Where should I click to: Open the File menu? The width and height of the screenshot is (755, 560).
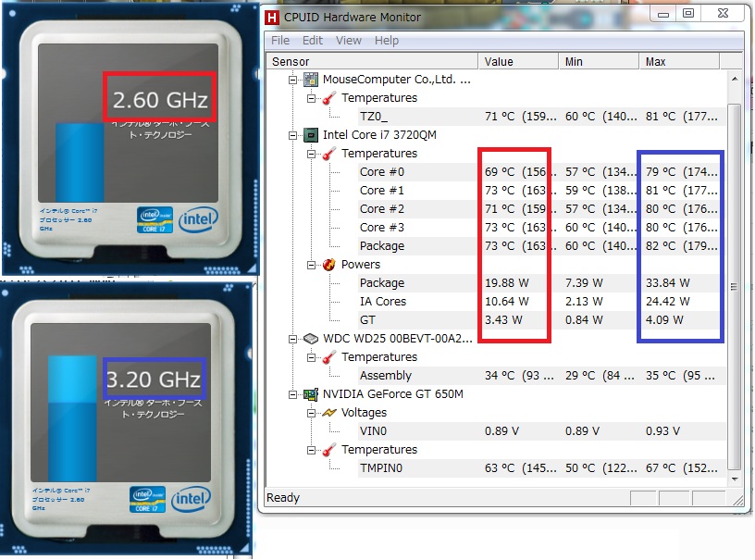click(280, 41)
